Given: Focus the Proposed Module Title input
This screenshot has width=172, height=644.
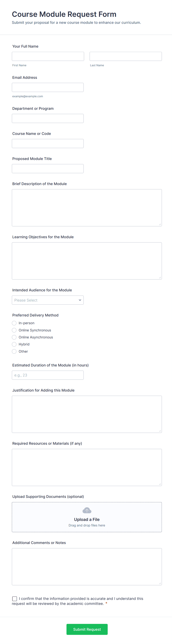Looking at the screenshot, I should tap(48, 168).
